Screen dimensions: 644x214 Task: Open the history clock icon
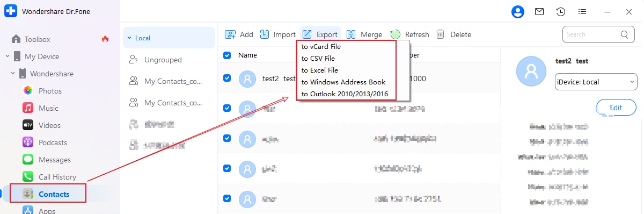click(x=561, y=11)
